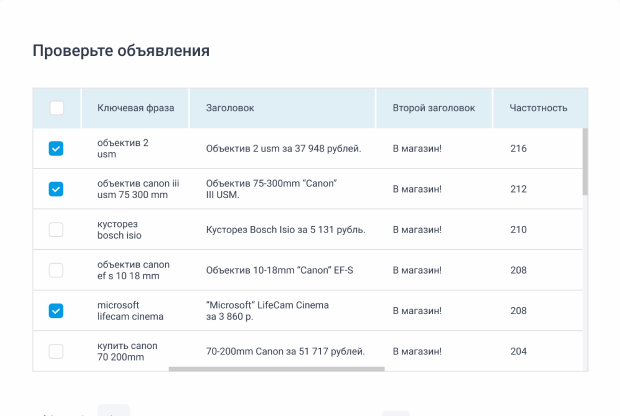Select headline 'Кусторез Bosch Isio за 5 131 рубль.'

[x=285, y=230]
